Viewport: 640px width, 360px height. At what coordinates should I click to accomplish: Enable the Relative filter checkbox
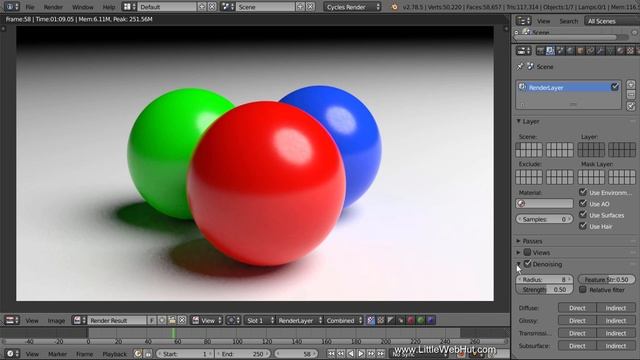583,289
